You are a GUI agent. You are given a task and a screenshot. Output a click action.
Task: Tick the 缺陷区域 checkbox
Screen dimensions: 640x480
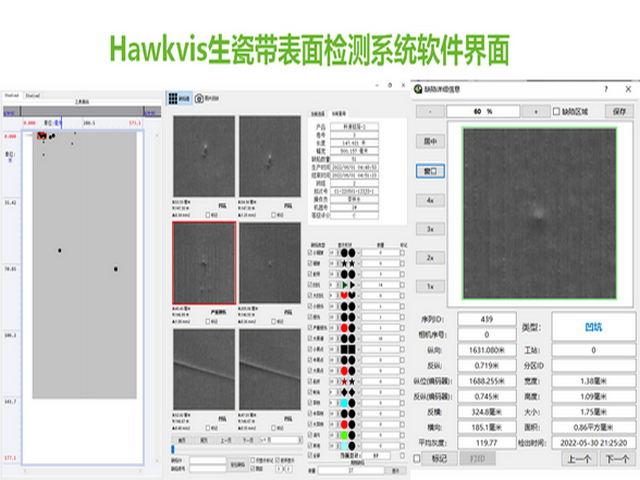[x=556, y=111]
